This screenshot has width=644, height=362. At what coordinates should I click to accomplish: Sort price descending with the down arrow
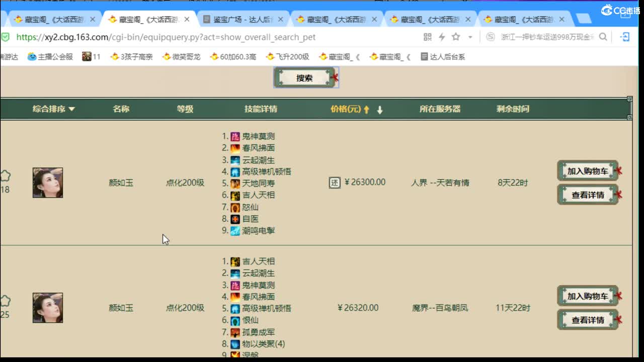point(380,109)
